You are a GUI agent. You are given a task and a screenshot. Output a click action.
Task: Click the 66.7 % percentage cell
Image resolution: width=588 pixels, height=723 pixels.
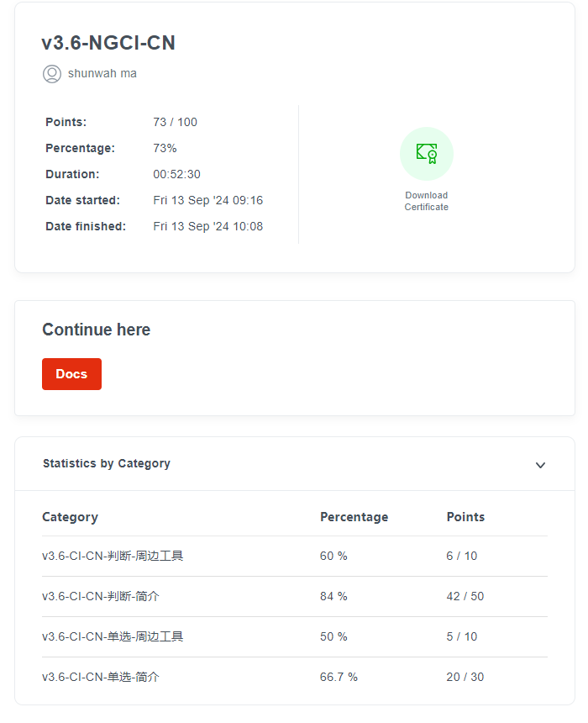tap(339, 677)
